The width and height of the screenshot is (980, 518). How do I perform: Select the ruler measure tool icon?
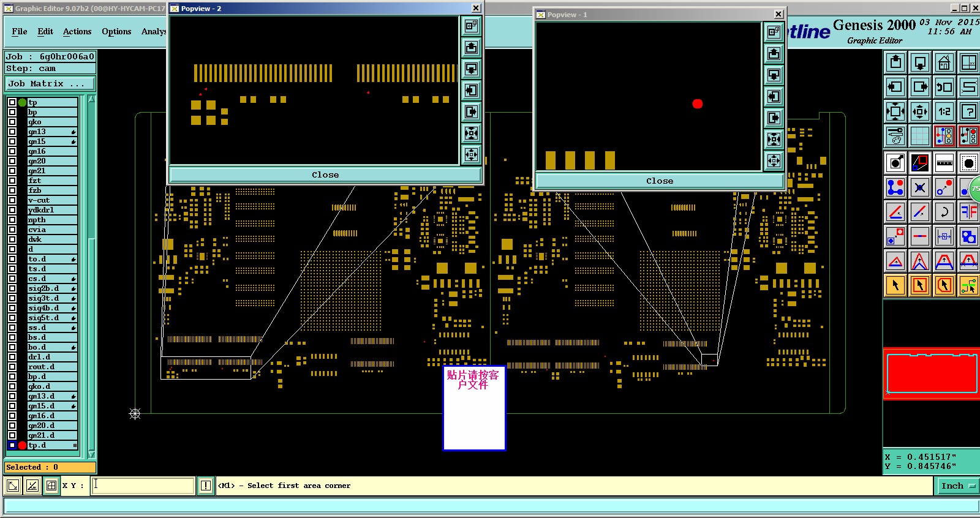pos(944,163)
